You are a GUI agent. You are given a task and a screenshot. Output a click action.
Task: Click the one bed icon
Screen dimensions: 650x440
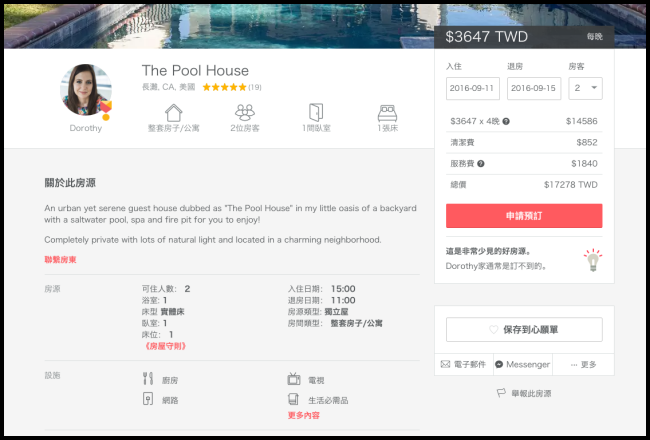388,112
